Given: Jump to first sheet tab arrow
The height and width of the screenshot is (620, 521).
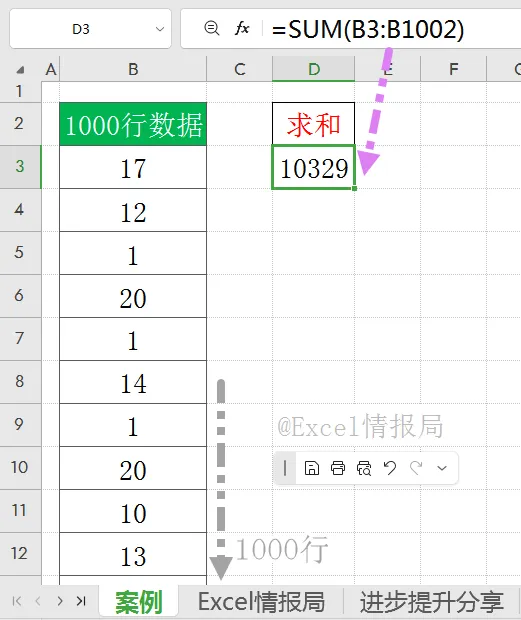Looking at the screenshot, I should pos(17,601).
